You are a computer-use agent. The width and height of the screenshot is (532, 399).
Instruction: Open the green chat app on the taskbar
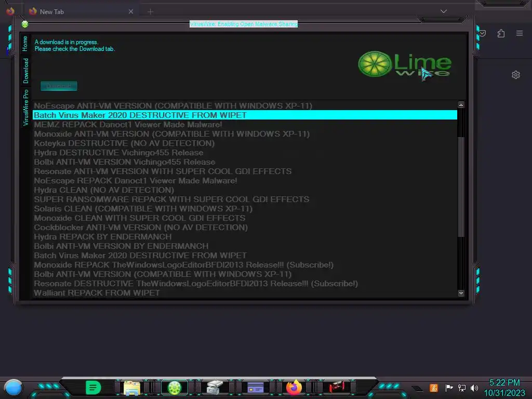point(93,388)
